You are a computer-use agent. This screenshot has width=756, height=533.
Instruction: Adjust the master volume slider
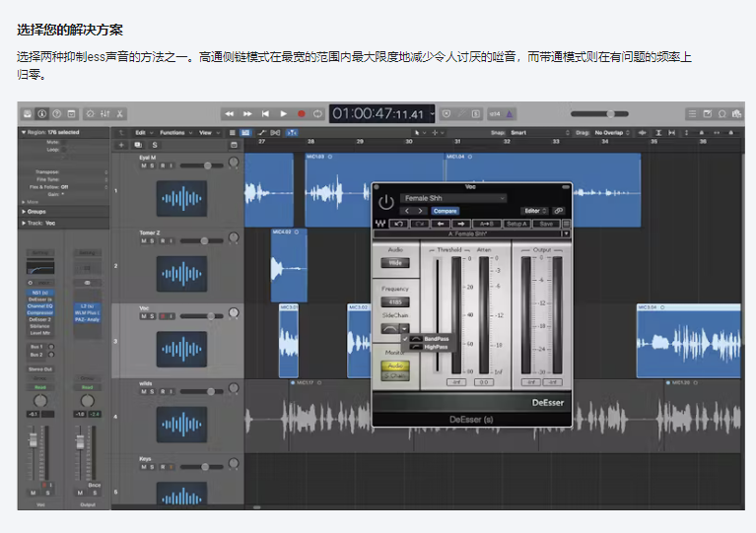(x=599, y=113)
